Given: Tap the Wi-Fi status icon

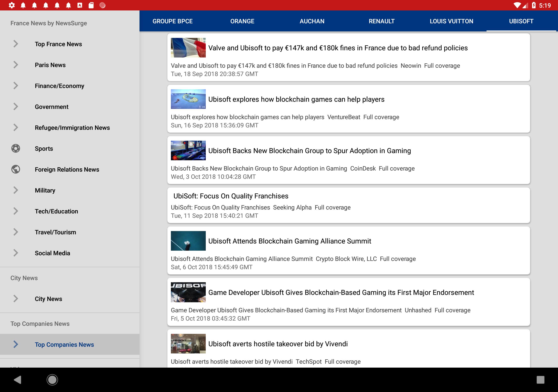Looking at the screenshot, I should tap(517, 5).
